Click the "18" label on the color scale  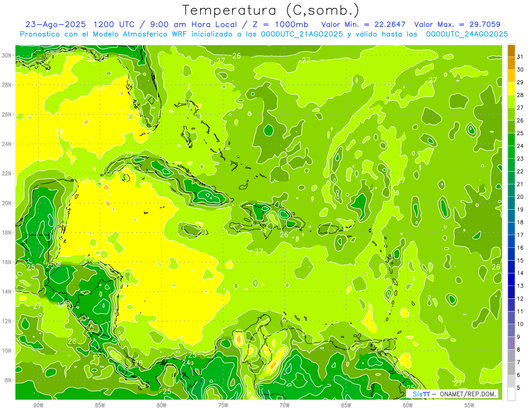pos(520,222)
